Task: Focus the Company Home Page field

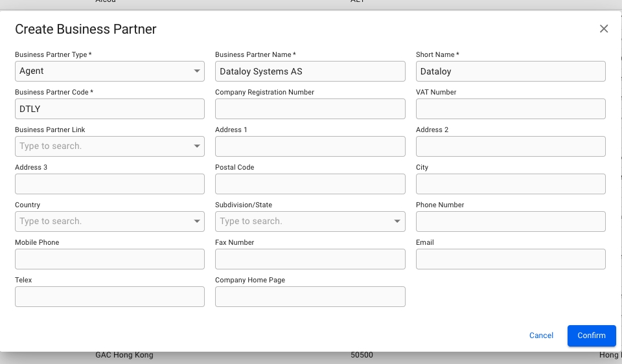Action: (310, 297)
